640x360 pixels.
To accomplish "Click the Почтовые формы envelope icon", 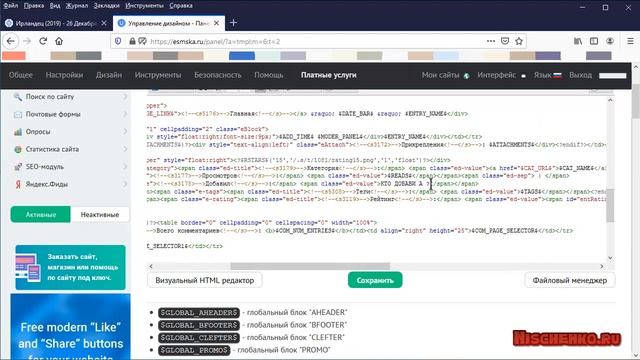I will (18, 114).
